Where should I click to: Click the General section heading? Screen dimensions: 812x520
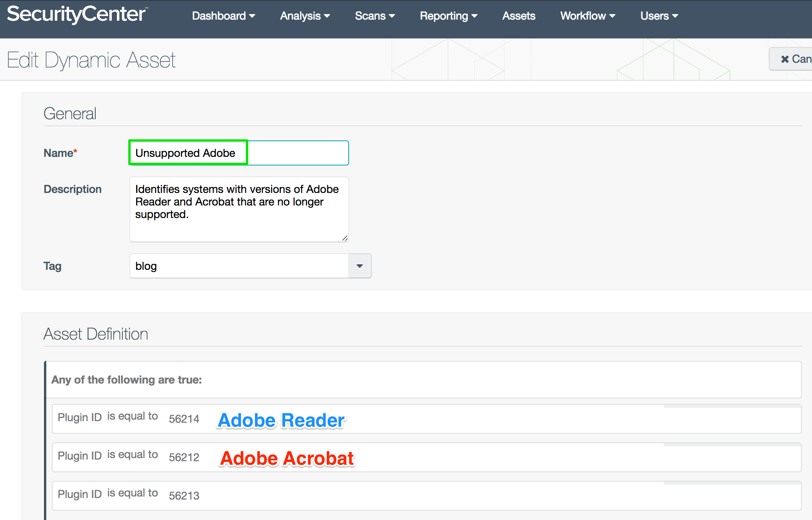(x=70, y=114)
